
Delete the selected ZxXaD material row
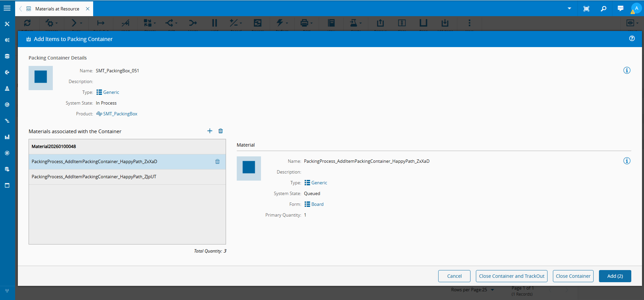(218, 161)
